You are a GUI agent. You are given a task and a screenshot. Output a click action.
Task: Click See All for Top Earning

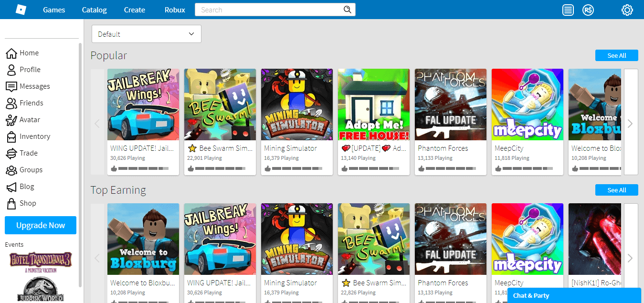617,190
